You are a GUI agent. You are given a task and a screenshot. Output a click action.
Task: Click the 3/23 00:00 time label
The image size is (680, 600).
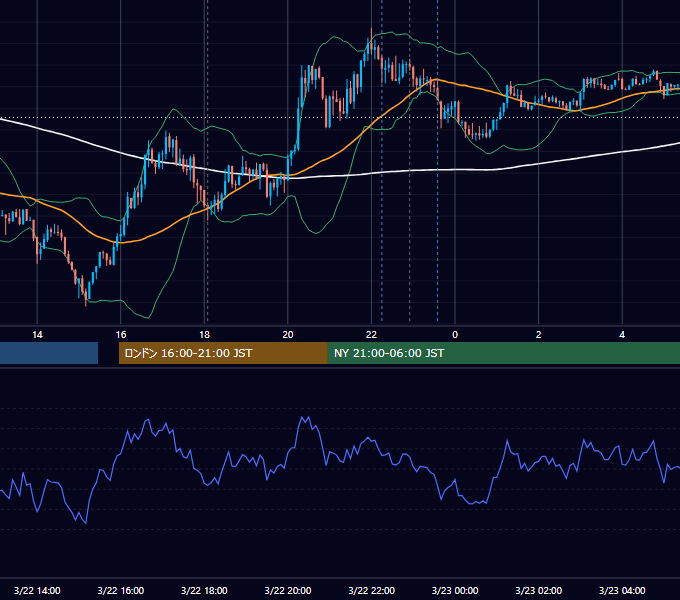(455, 590)
